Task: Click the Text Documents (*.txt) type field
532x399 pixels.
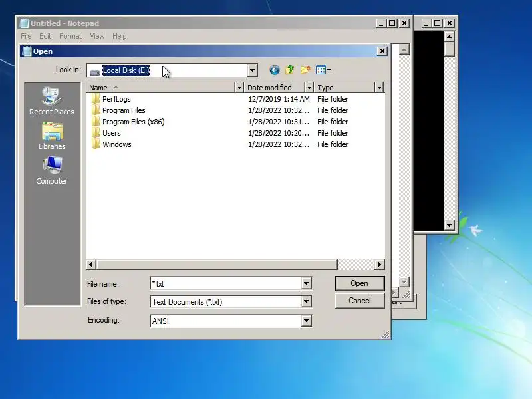Action: (x=225, y=302)
